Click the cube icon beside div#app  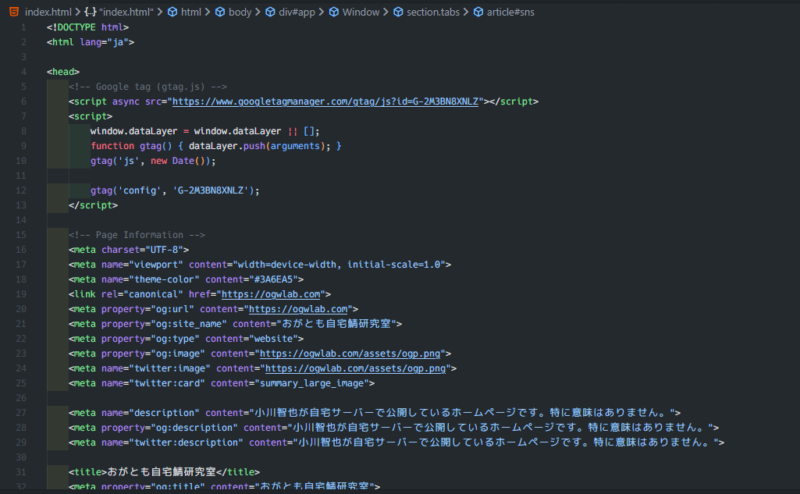pyautogui.click(x=271, y=11)
